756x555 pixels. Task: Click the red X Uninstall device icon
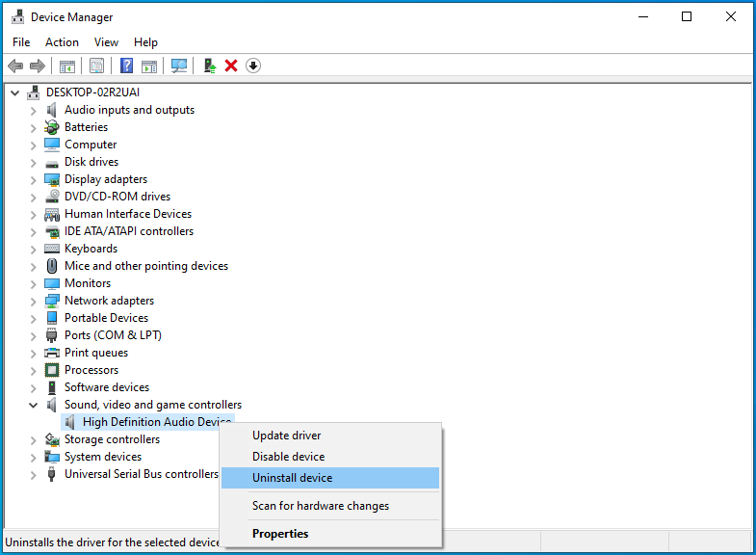231,66
